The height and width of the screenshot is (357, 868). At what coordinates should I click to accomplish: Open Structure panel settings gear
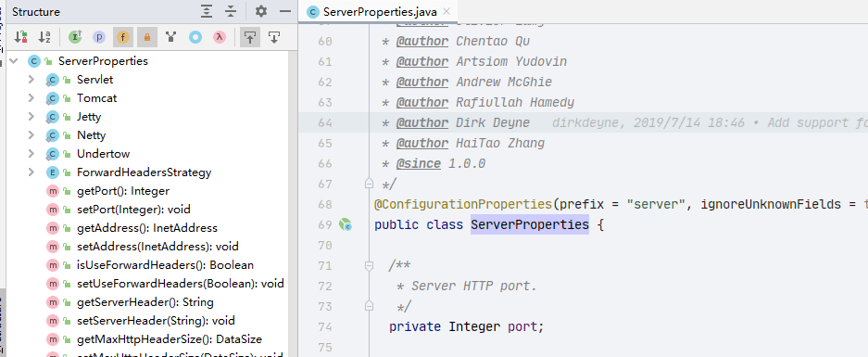260,12
